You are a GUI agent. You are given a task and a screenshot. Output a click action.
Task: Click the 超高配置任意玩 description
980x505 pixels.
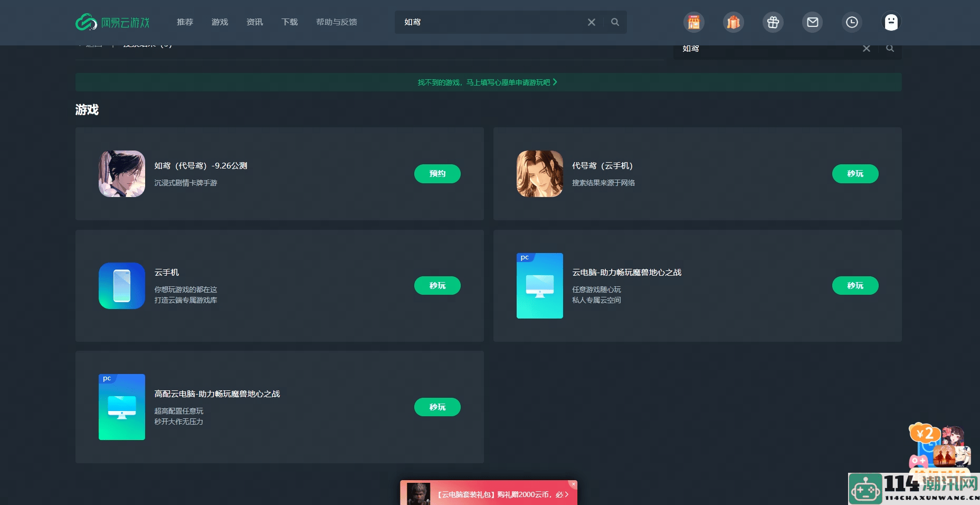tap(179, 411)
